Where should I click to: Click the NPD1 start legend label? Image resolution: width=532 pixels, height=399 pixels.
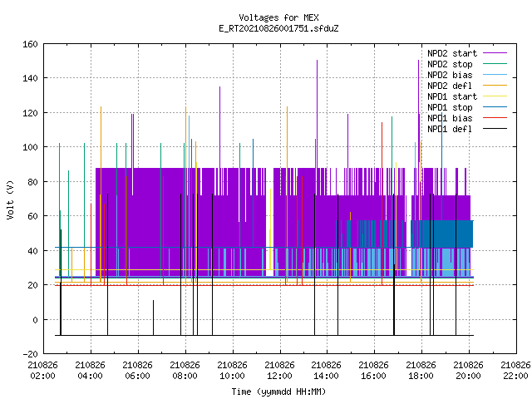pos(452,96)
